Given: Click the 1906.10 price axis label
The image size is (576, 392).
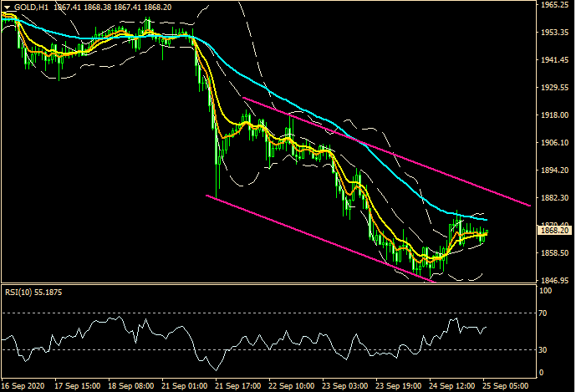Looking at the screenshot, I should point(555,143).
